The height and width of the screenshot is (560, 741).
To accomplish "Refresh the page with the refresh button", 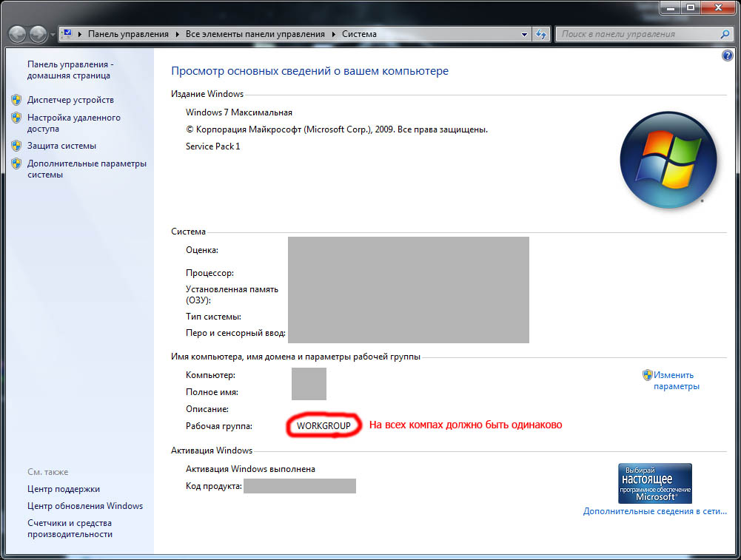I will click(541, 34).
